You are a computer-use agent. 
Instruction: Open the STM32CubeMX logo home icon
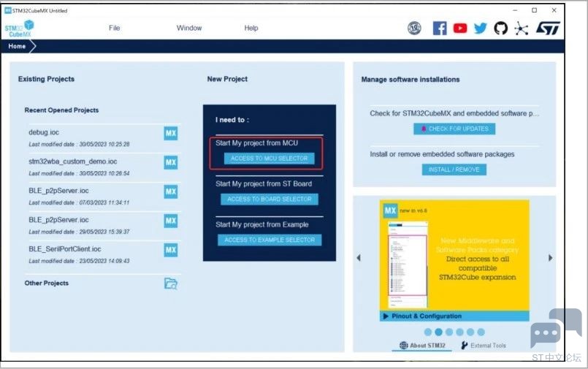19,28
